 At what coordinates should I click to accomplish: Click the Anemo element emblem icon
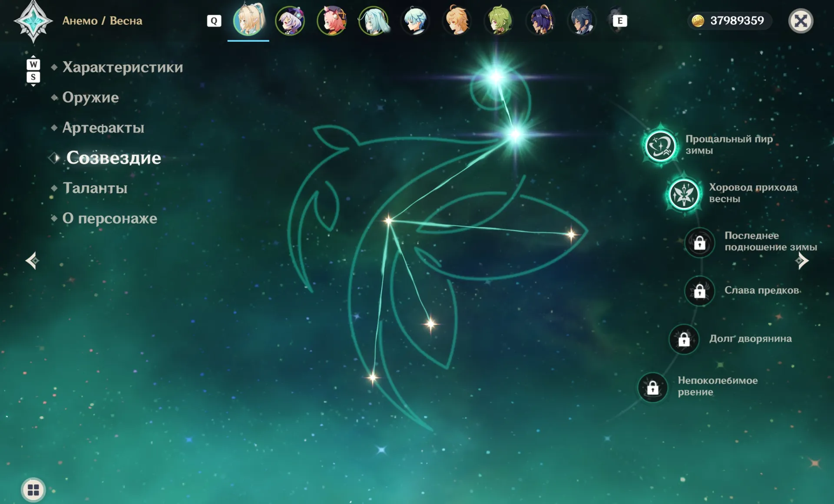33,21
